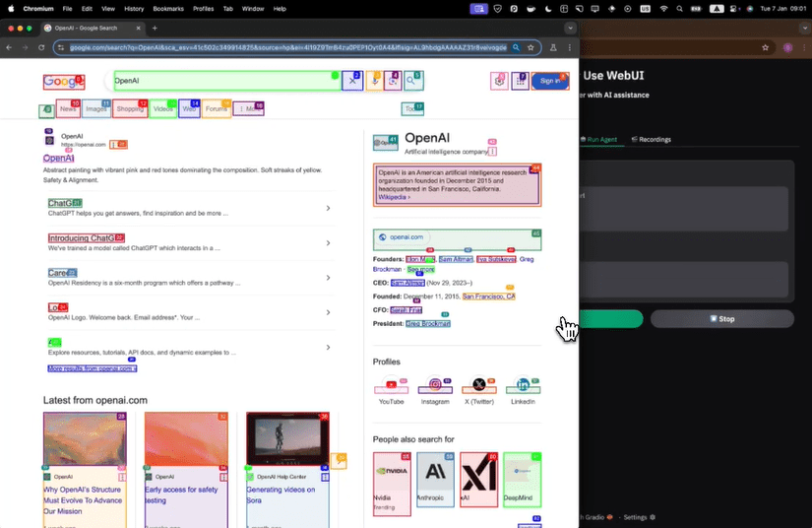812x528 pixels.
Task: Open the History menu in the menu bar
Action: coord(134,9)
